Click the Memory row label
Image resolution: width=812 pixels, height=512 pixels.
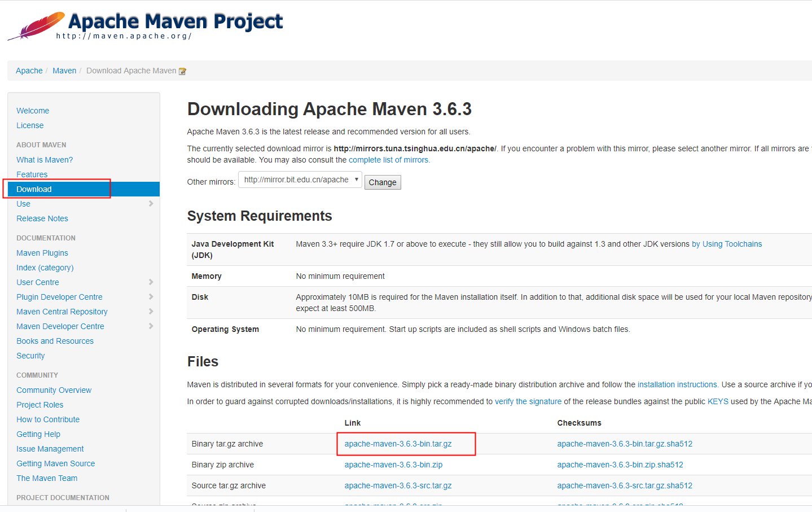click(207, 276)
